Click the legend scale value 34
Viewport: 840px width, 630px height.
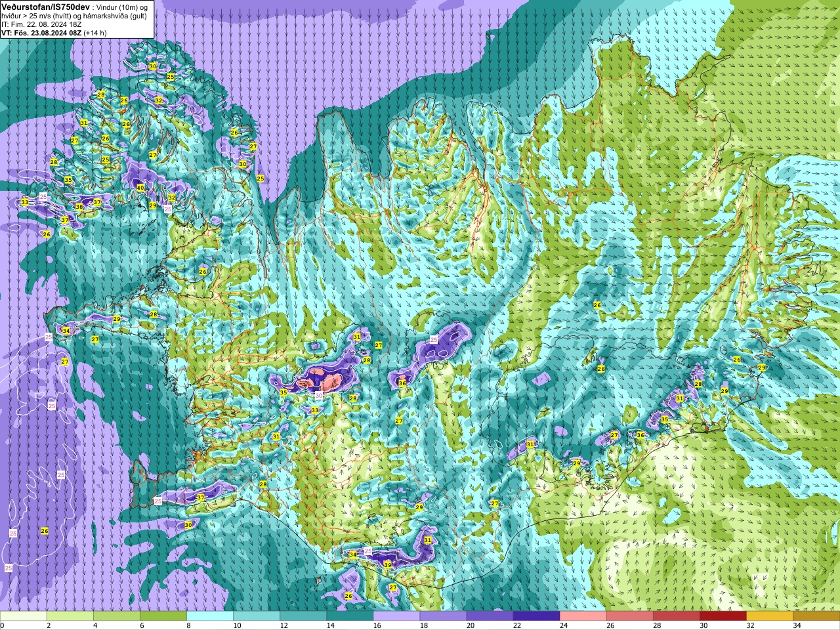pyautogui.click(x=796, y=625)
